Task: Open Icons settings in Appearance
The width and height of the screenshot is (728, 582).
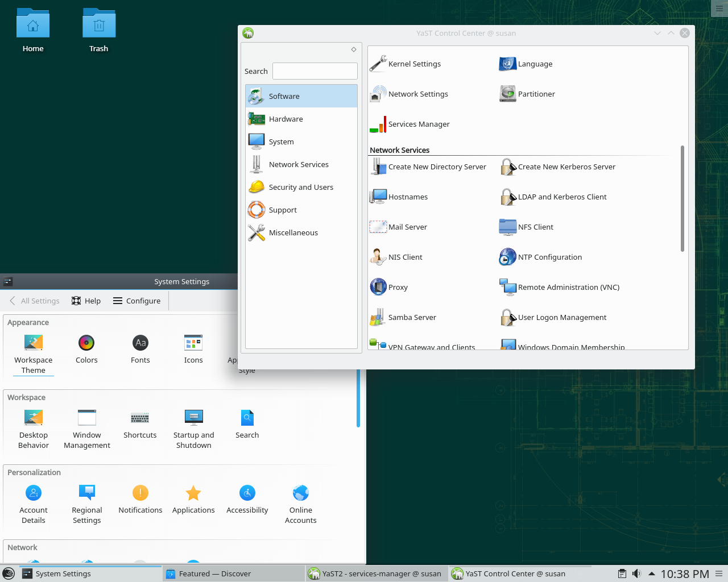Action: 193,349
